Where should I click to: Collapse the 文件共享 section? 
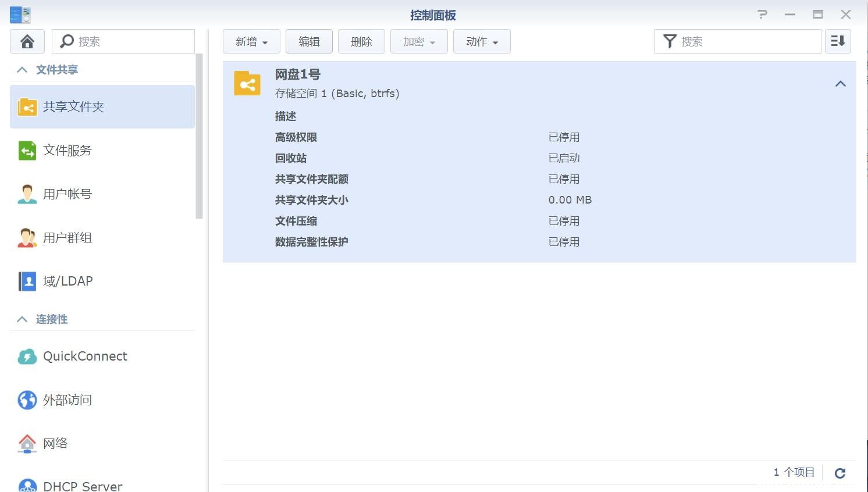[22, 70]
